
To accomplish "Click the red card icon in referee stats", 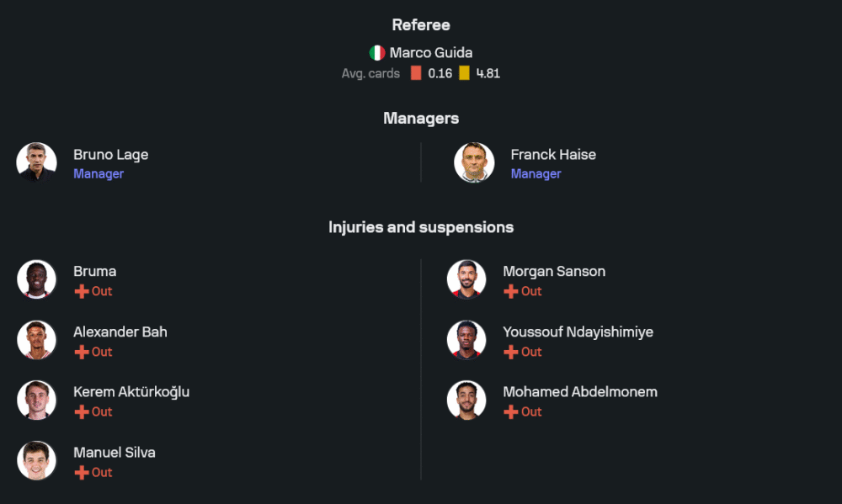I will click(416, 73).
